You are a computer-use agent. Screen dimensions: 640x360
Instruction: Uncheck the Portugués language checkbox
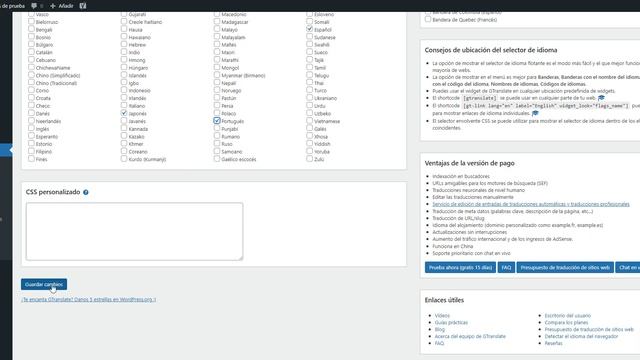point(217,121)
